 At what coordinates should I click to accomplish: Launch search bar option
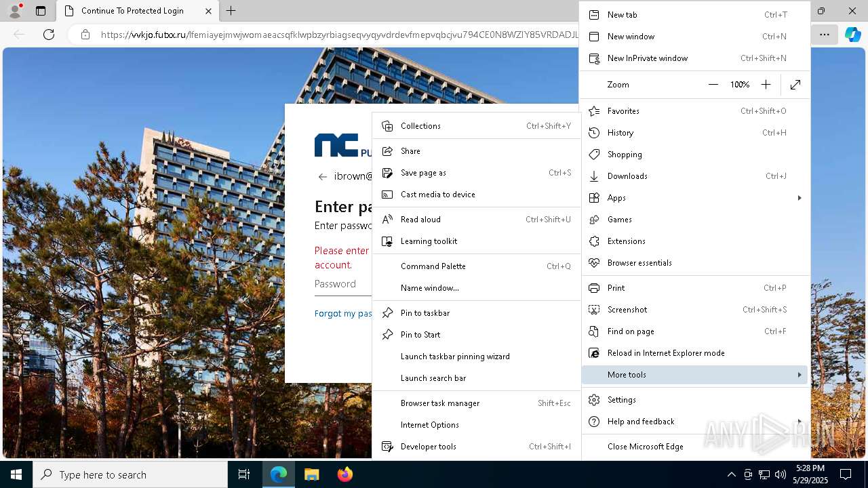tap(477, 378)
